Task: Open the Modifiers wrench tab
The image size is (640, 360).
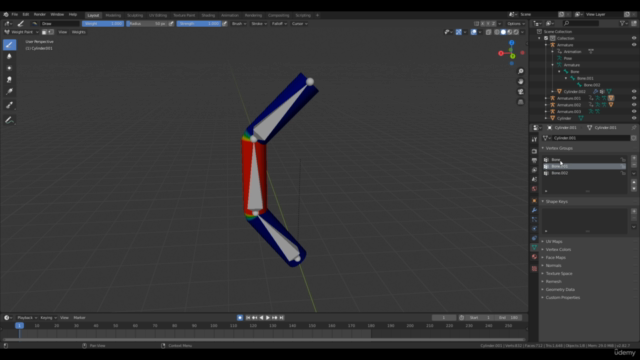Action: point(534,210)
